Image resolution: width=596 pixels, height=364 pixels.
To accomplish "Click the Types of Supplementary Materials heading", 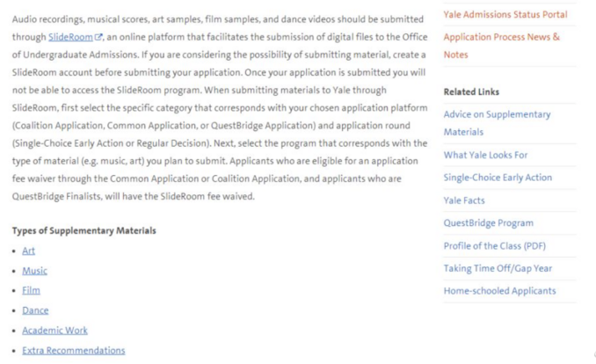I will (x=84, y=230).
